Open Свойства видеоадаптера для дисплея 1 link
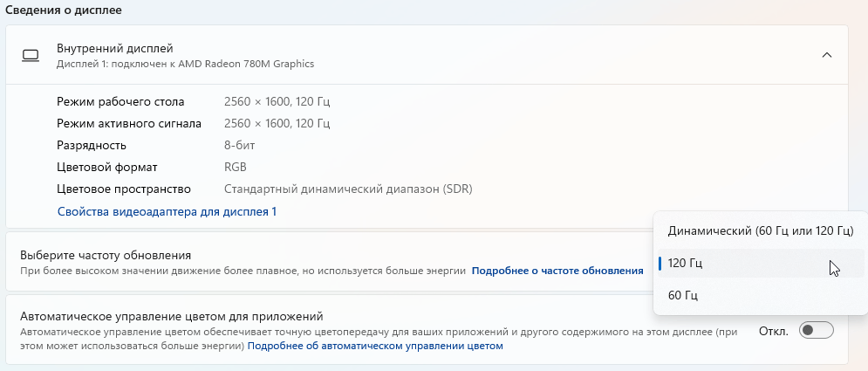Viewport: 868px width, 371px height. click(167, 211)
